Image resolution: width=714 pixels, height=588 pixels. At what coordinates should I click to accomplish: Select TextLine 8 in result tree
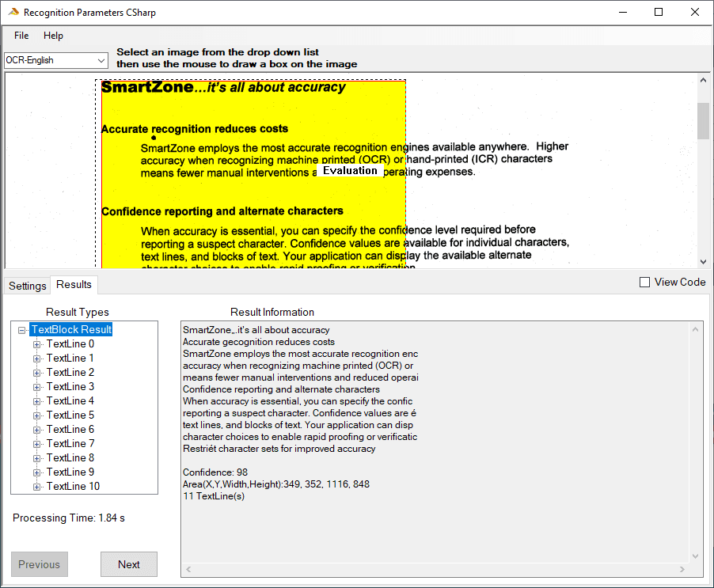coord(70,458)
